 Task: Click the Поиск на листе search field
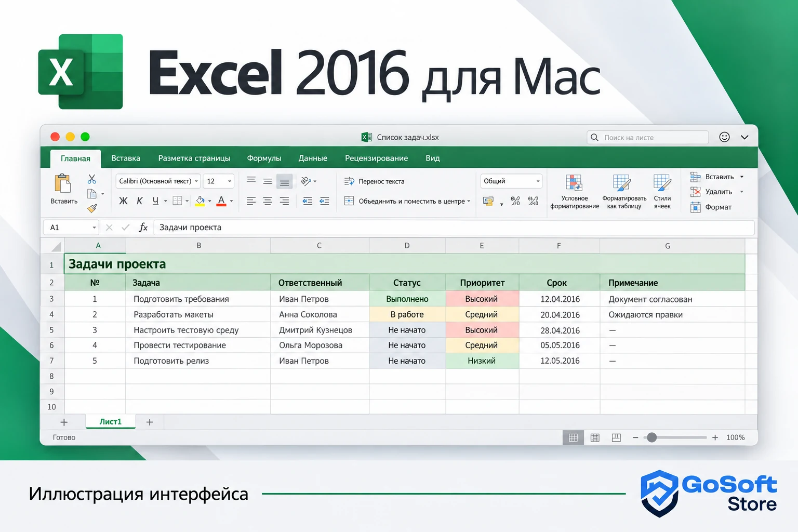648,137
